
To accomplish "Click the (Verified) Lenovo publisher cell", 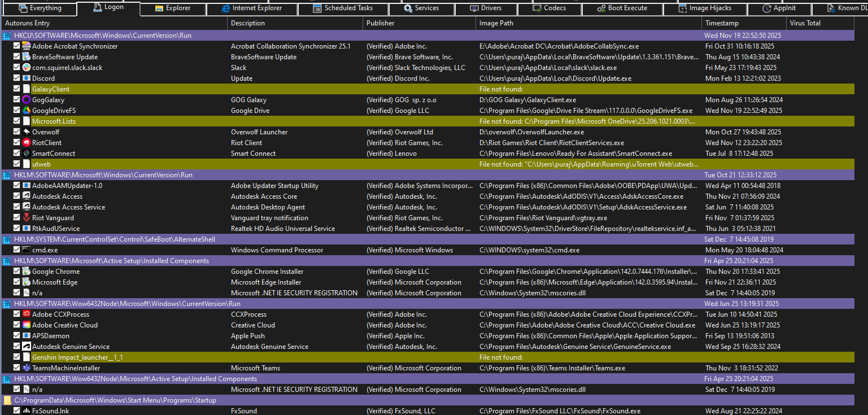I will click(x=391, y=154).
